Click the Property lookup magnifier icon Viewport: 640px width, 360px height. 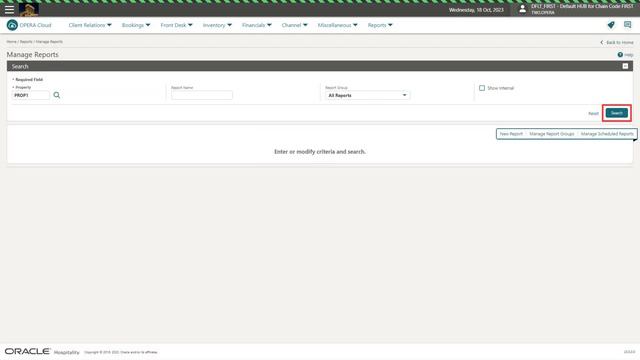pyautogui.click(x=57, y=95)
